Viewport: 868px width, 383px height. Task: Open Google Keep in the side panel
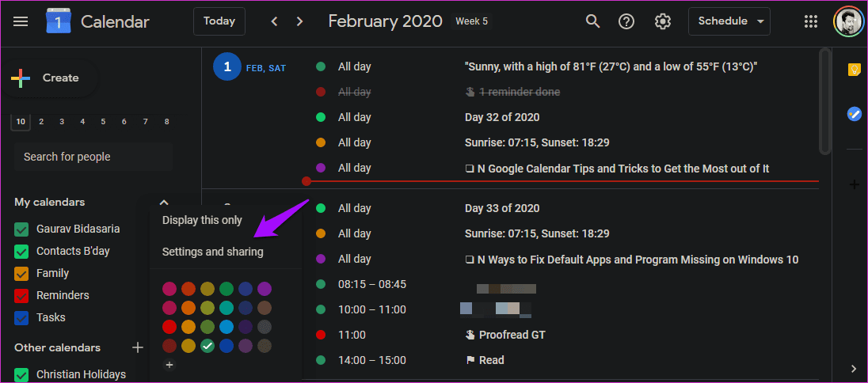[x=855, y=70]
